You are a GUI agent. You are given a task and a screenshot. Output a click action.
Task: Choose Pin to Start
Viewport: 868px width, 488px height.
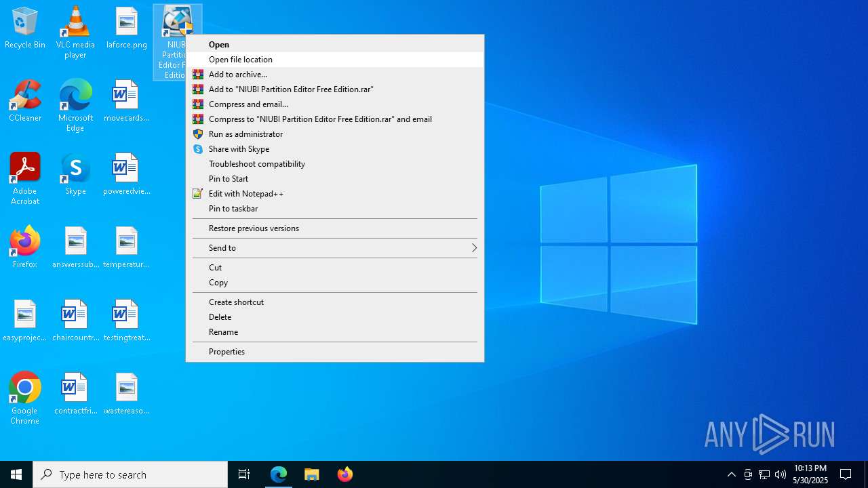[x=335, y=179]
